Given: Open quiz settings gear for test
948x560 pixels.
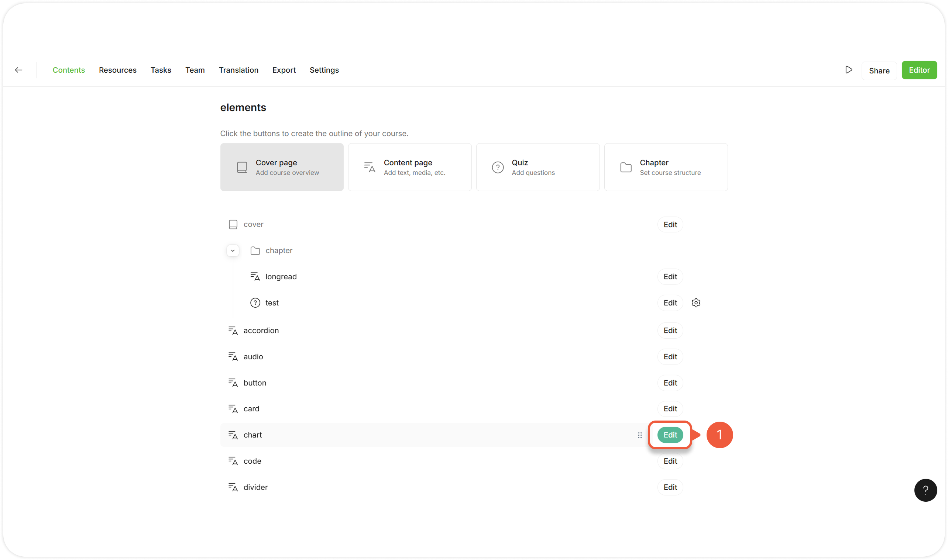Looking at the screenshot, I should 696,303.
